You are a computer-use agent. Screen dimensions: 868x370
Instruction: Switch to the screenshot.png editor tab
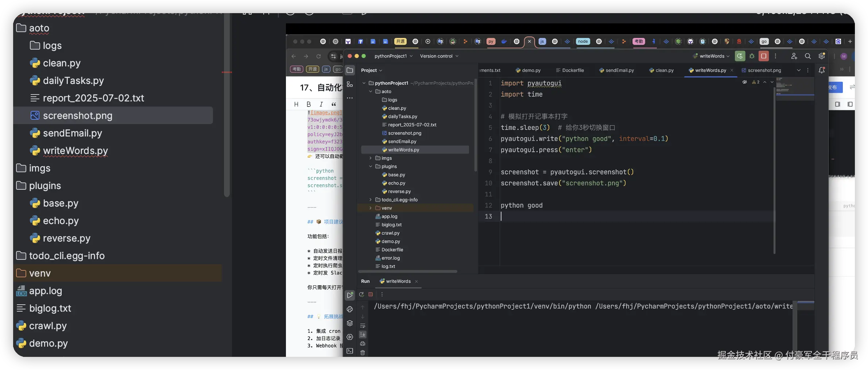coord(761,70)
